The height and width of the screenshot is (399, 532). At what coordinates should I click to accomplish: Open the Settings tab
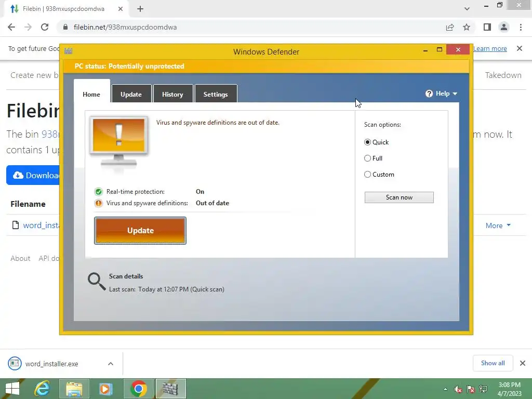click(x=216, y=94)
